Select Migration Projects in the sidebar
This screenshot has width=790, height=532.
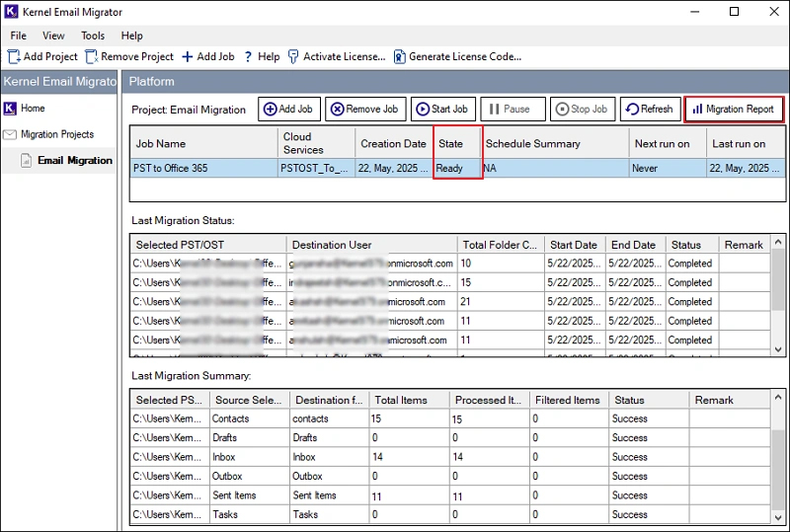click(57, 134)
